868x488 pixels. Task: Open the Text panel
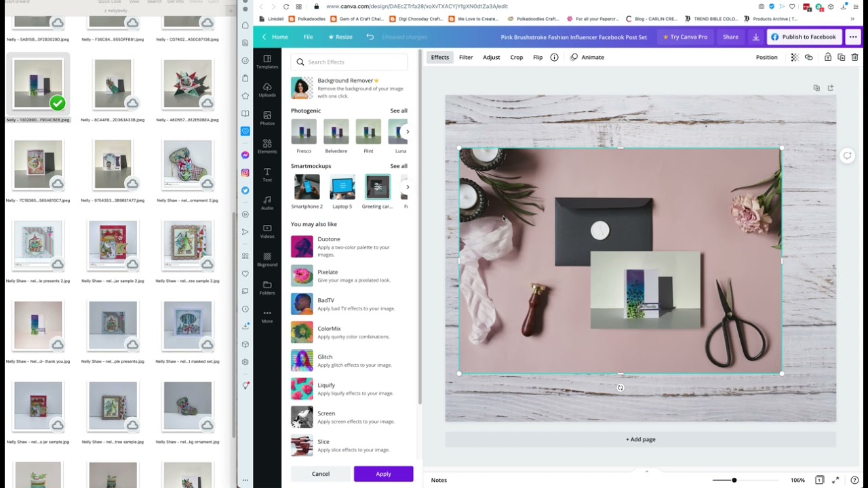[x=267, y=175]
